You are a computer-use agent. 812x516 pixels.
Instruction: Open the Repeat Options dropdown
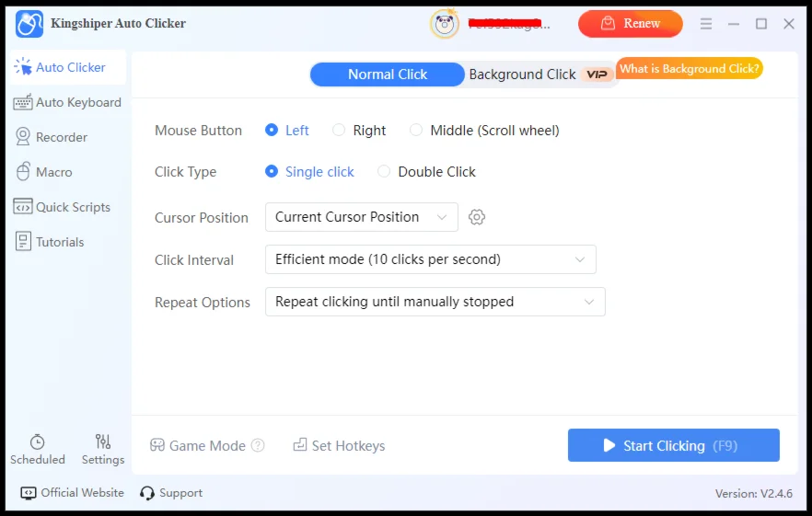point(435,302)
